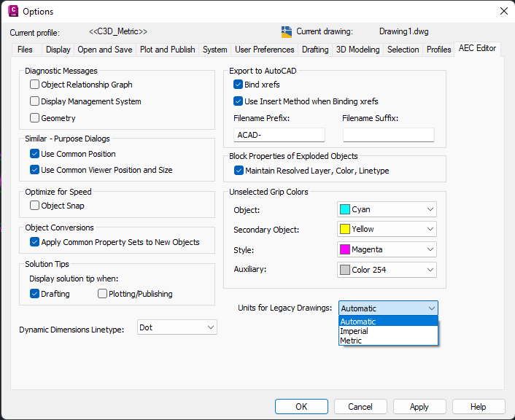This screenshot has width=515, height=420.
Task: Click the Filename Suffix input field
Action: click(388, 135)
